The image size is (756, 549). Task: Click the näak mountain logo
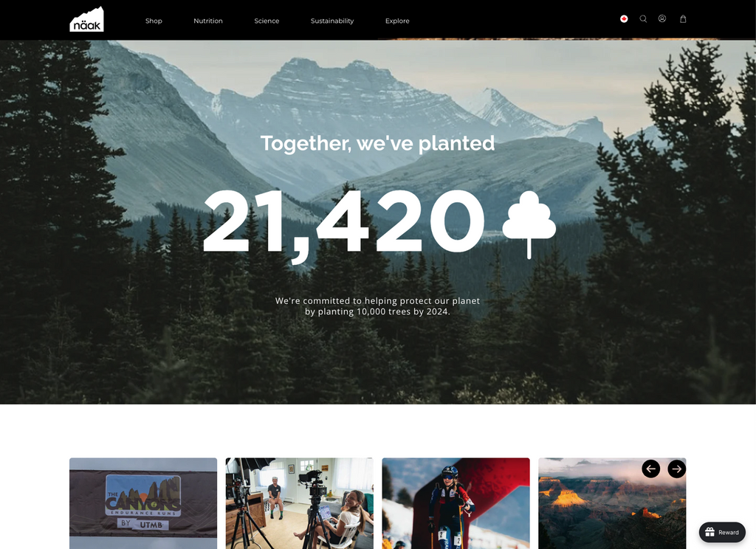tap(87, 20)
